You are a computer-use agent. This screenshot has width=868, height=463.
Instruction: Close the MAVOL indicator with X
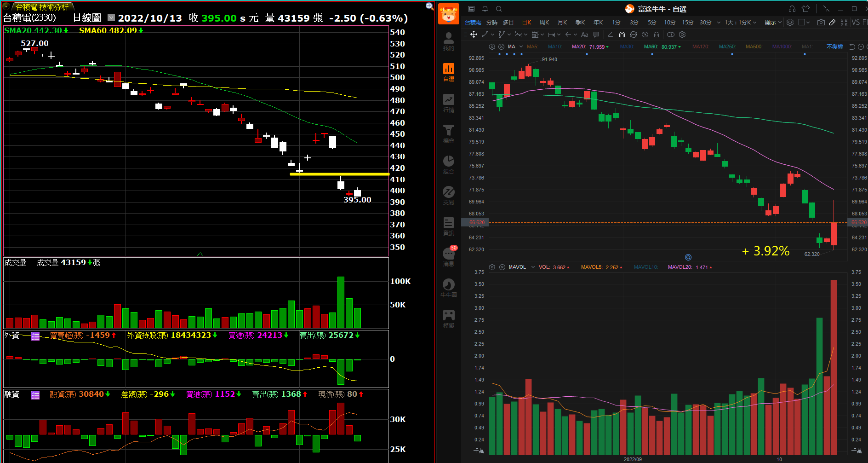point(502,267)
